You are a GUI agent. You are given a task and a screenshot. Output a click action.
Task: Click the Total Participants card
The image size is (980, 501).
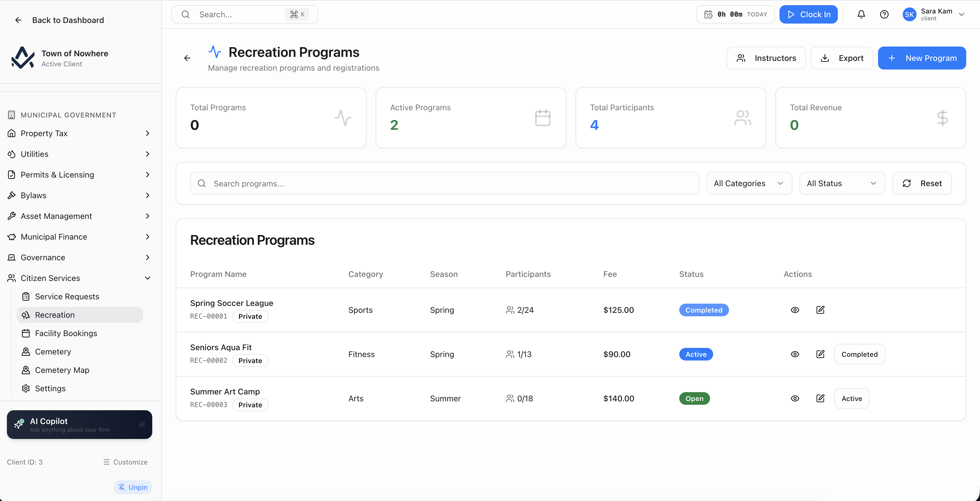[671, 117]
